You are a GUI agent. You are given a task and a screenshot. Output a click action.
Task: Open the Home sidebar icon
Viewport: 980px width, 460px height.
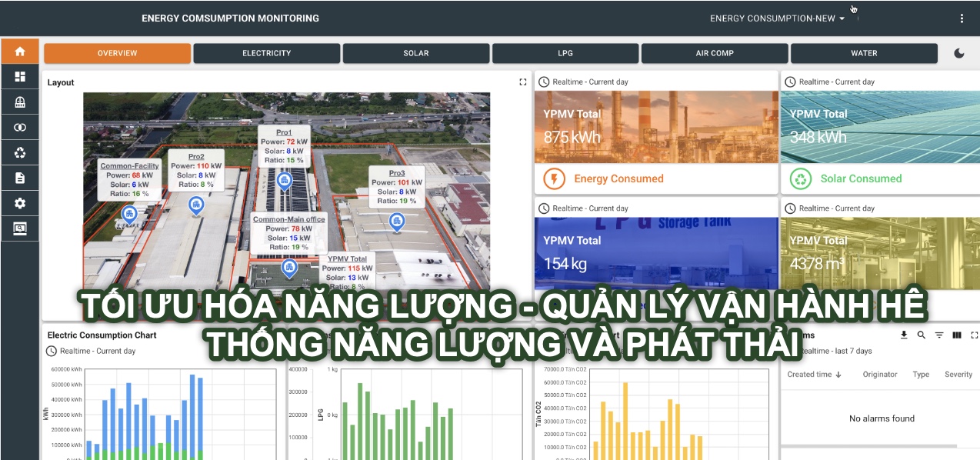[20, 52]
